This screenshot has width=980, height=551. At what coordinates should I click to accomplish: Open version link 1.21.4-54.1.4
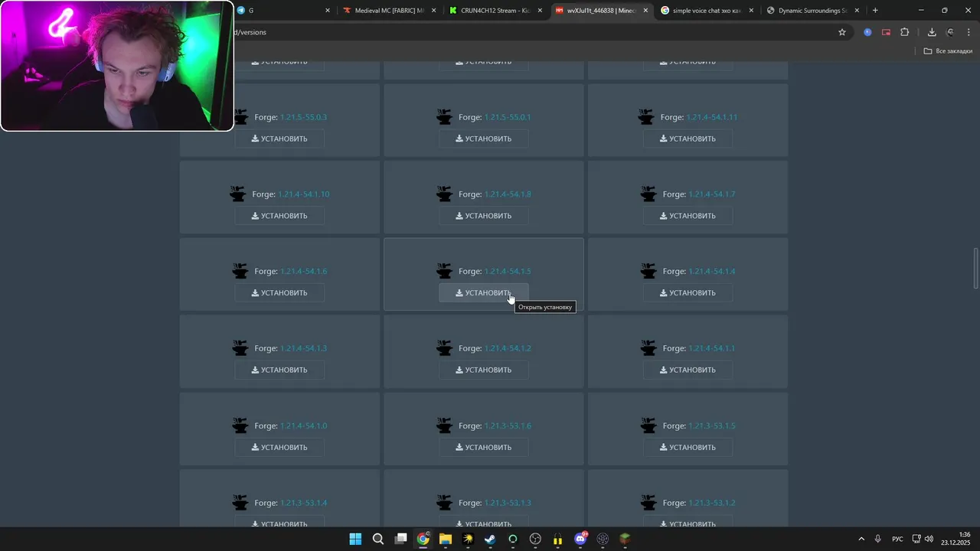[712, 272]
